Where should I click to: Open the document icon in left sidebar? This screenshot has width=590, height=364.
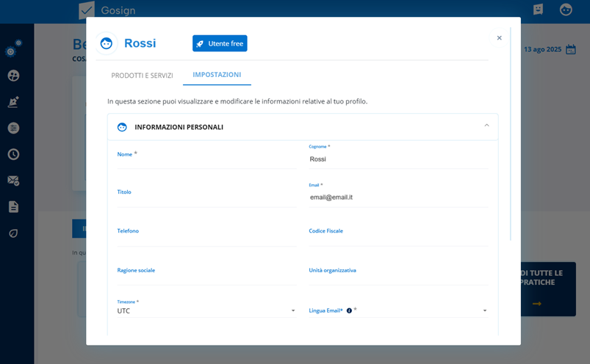pos(13,207)
